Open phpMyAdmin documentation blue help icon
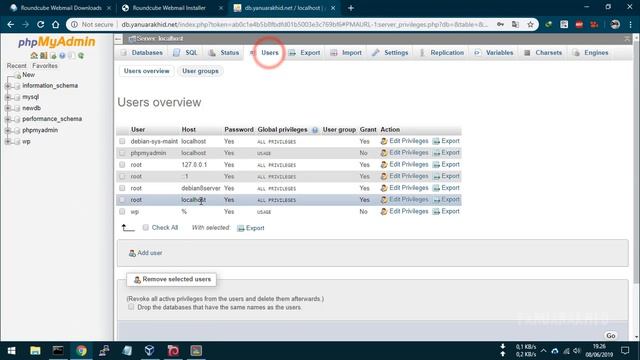 coord(62,56)
